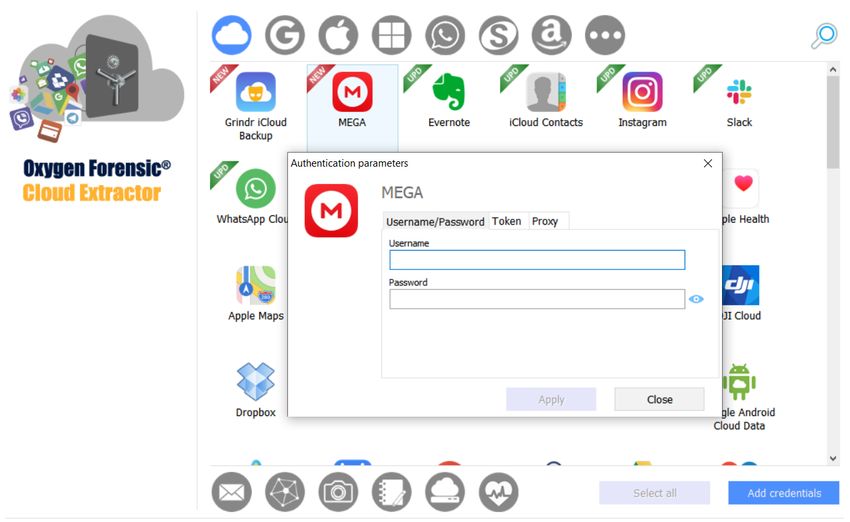Click the Oxygen Forensic Cloud Extractor logo
The image size is (850, 522).
click(x=96, y=108)
